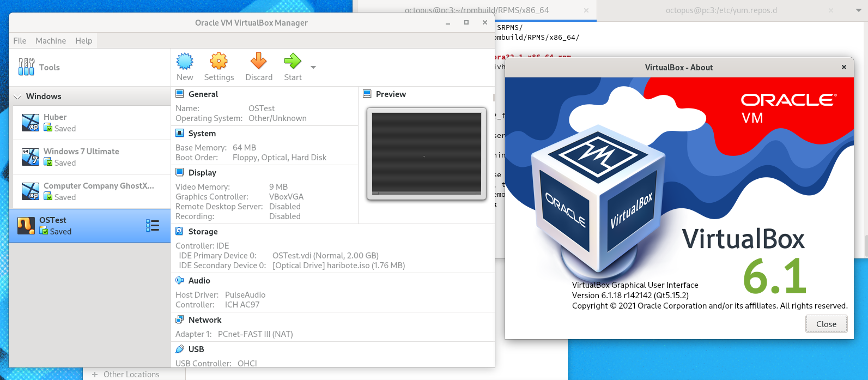868x380 pixels.
Task: Click the Huber saved state icon
Action: coord(48,128)
